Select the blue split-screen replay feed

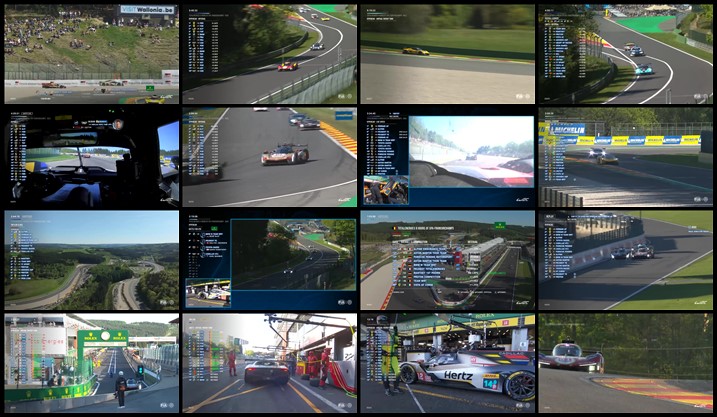(269, 260)
